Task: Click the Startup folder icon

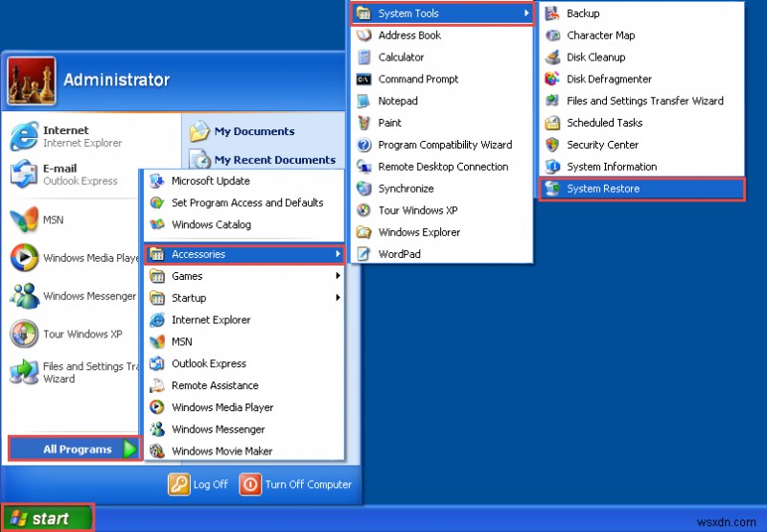Action: 157,298
